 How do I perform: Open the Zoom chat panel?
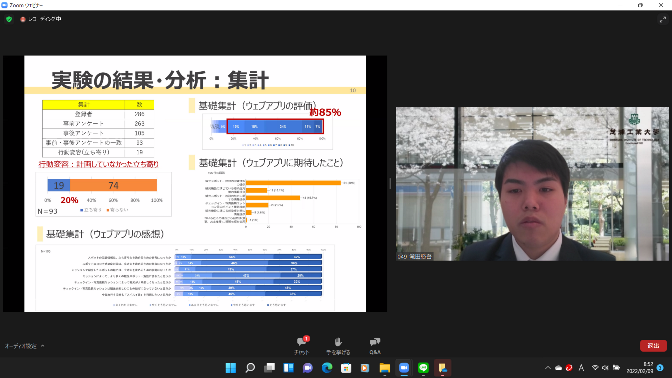pyautogui.click(x=302, y=345)
